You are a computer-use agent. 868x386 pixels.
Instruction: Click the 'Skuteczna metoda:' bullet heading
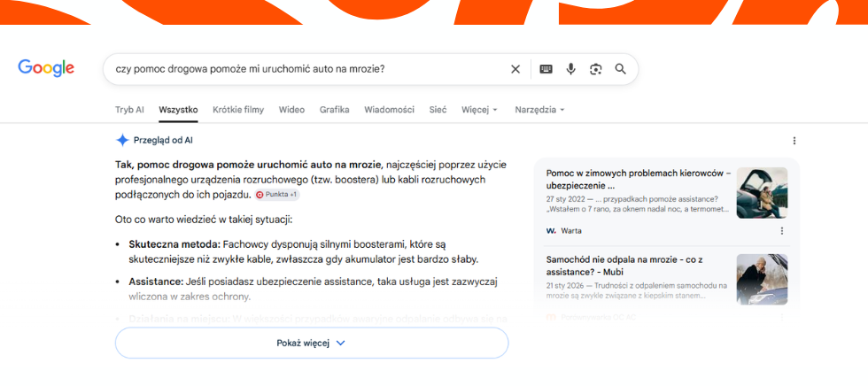(x=174, y=243)
